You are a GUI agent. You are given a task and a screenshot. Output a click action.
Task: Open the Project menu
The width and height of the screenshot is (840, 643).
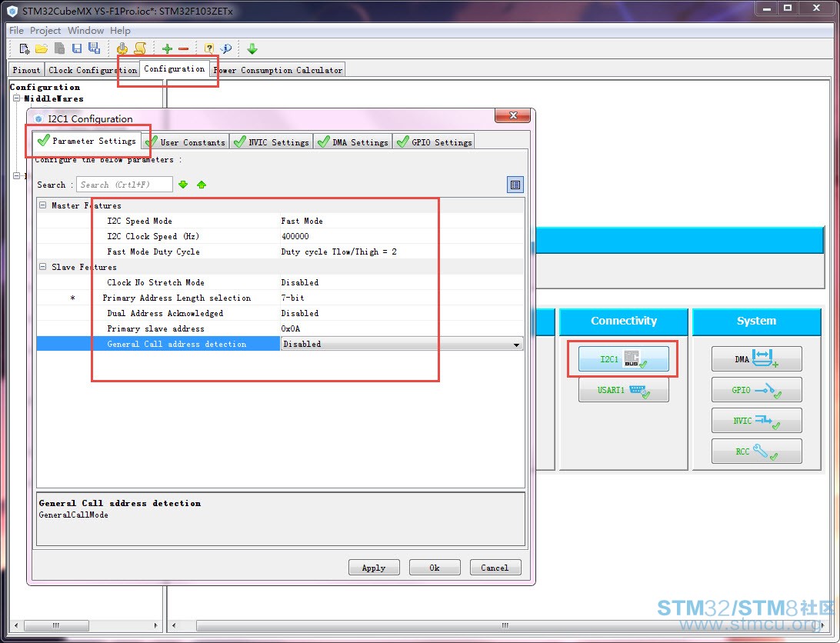pyautogui.click(x=45, y=31)
